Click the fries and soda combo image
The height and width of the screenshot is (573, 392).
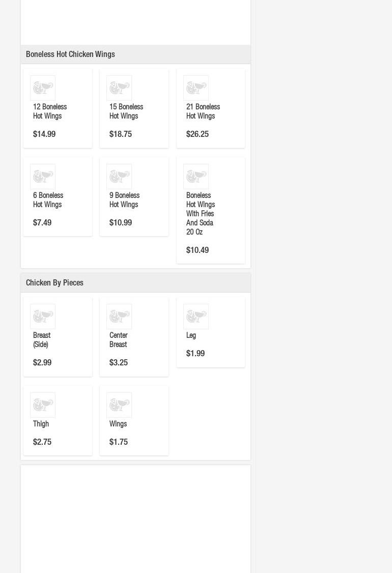(x=196, y=177)
